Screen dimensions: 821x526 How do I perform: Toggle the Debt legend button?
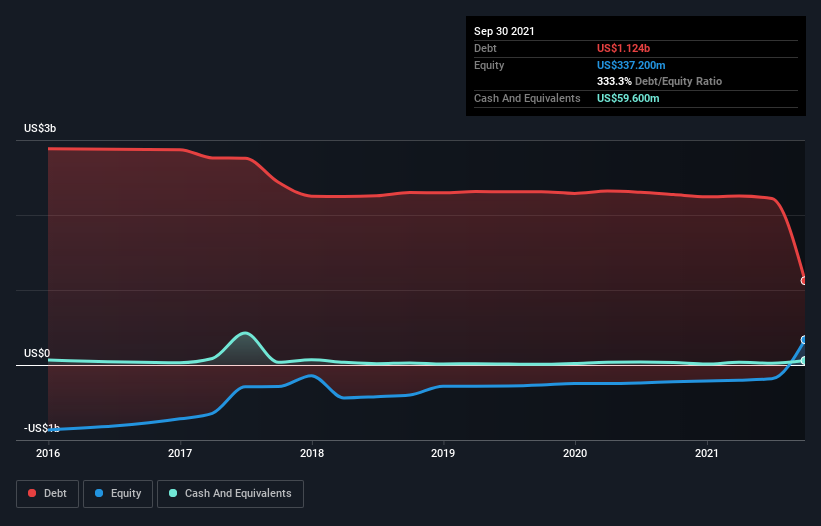(x=48, y=494)
